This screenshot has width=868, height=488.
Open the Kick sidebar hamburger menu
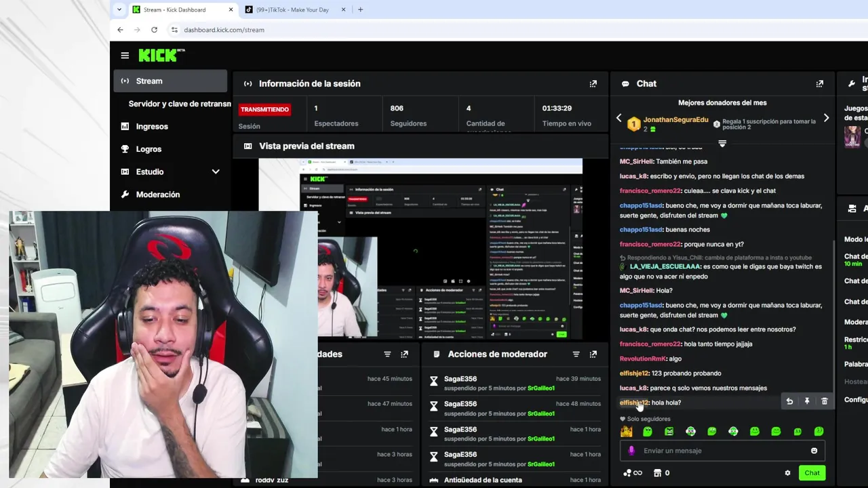(125, 56)
